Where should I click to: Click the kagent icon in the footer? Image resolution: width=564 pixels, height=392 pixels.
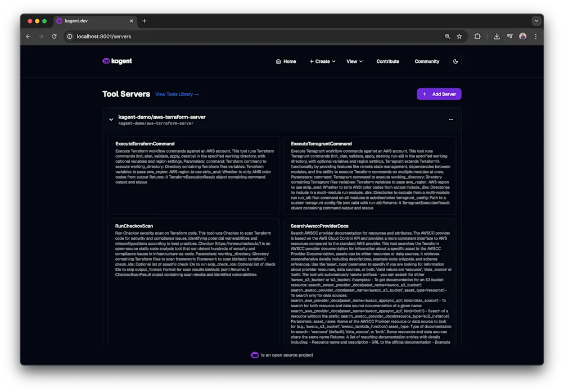[254, 354]
